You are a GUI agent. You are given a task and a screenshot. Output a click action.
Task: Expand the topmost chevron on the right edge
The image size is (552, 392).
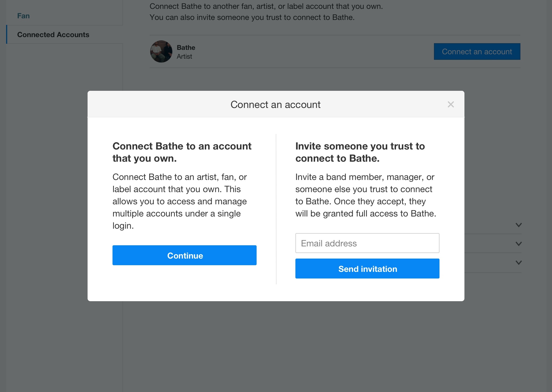pyautogui.click(x=518, y=225)
